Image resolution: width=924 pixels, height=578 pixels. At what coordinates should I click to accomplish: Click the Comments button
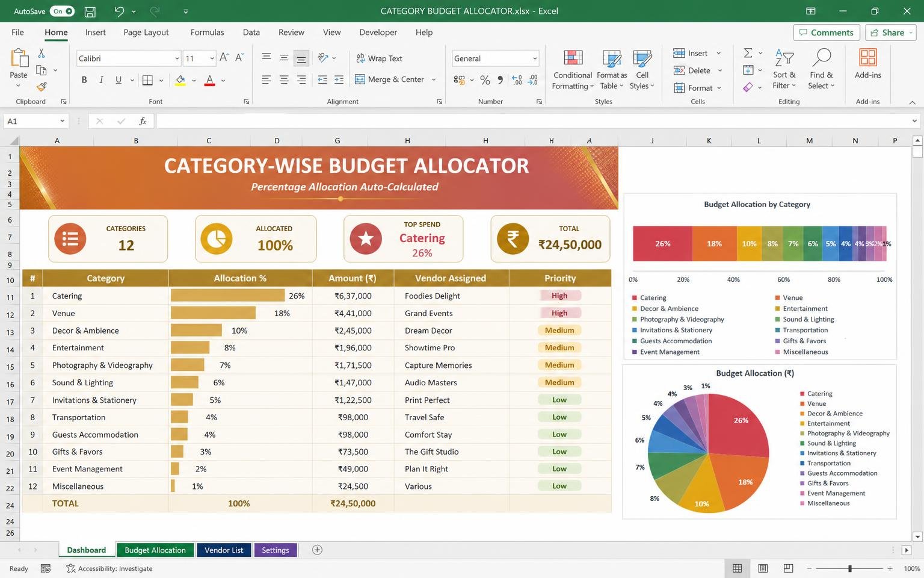click(826, 33)
